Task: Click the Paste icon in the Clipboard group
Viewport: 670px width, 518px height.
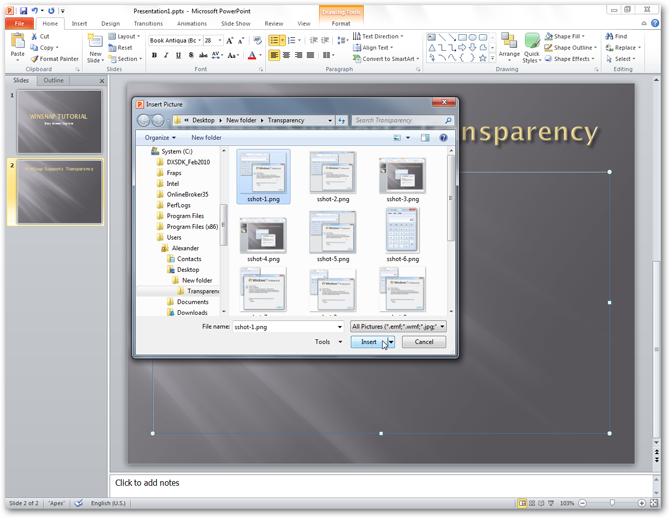Action: tap(18, 41)
